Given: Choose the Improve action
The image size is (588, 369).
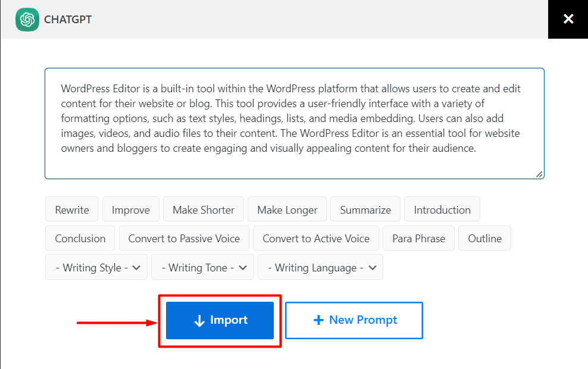Looking at the screenshot, I should [130, 209].
